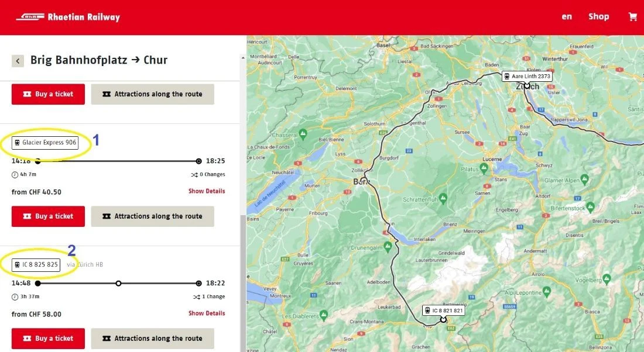Buy a ticket for IC 8 825 connection
644x352 pixels.
tap(48, 339)
